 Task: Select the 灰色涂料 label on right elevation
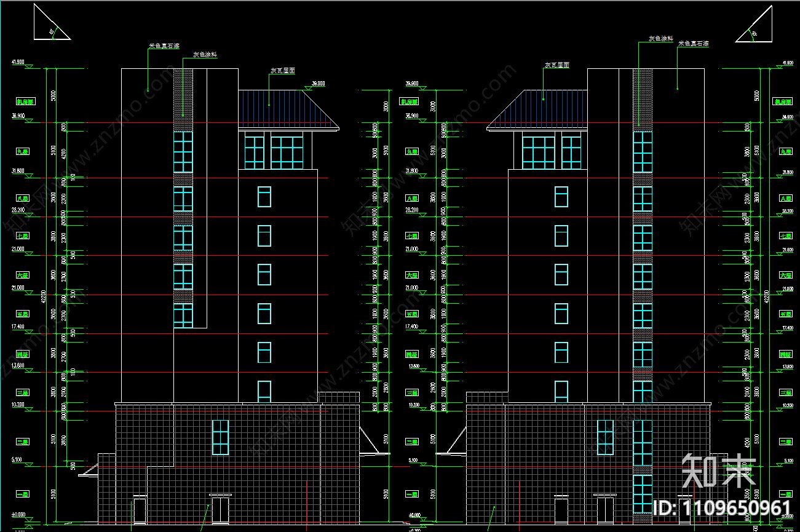[661, 38]
